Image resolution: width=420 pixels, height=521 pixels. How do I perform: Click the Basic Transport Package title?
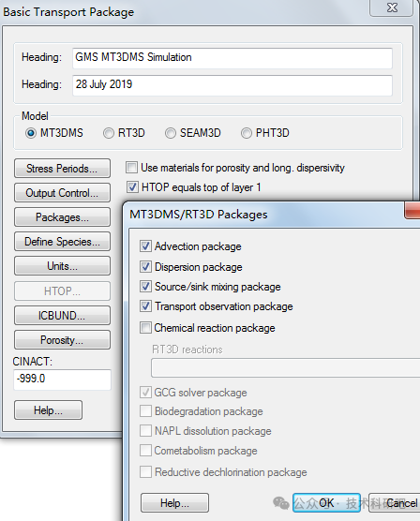point(68,12)
